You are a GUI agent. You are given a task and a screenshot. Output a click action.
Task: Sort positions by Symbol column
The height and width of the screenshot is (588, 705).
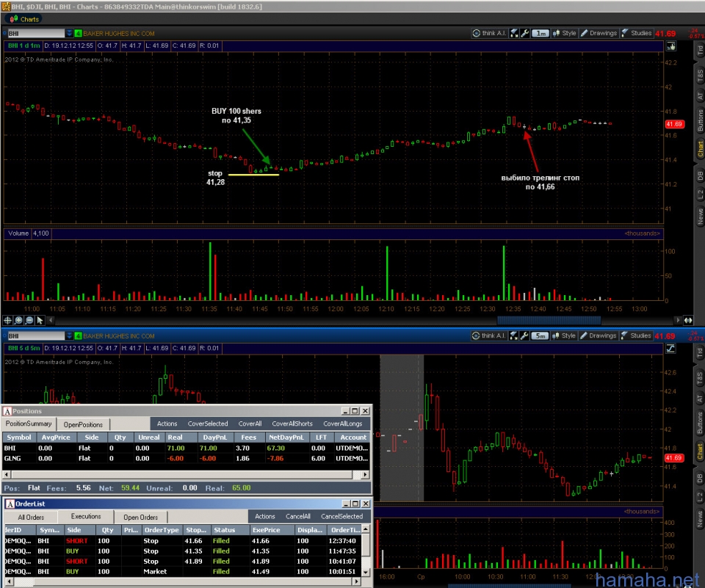pyautogui.click(x=19, y=437)
